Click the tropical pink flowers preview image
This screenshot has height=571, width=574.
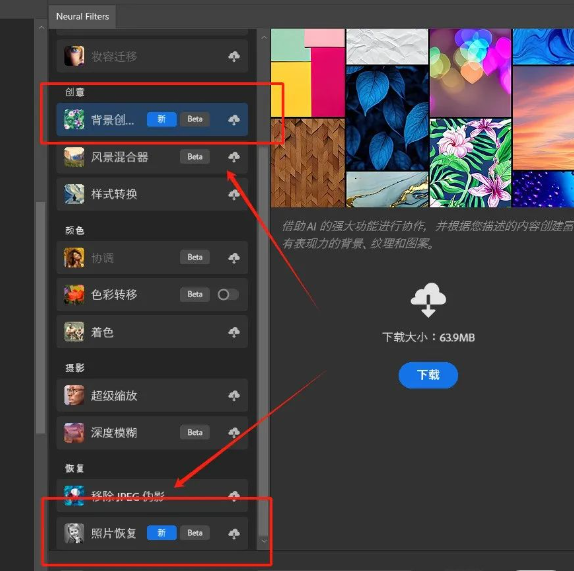pos(470,163)
